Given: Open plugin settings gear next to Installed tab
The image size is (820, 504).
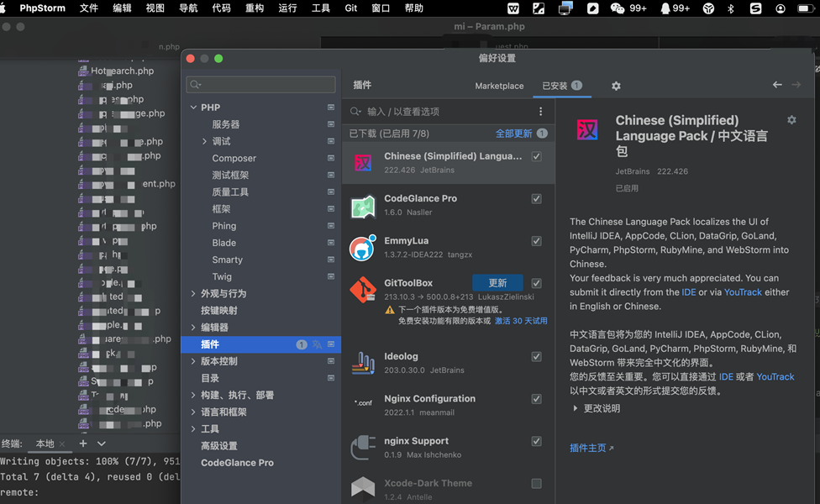Looking at the screenshot, I should [x=616, y=86].
